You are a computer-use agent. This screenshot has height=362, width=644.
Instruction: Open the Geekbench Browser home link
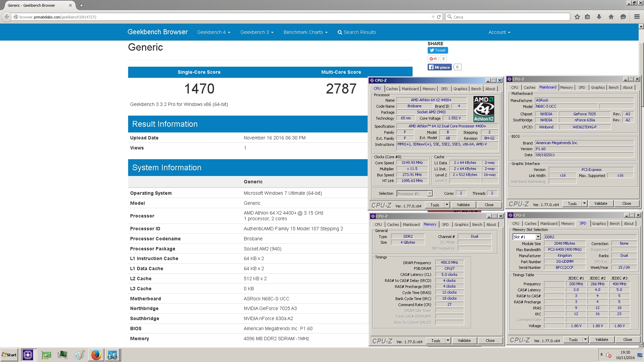click(158, 32)
